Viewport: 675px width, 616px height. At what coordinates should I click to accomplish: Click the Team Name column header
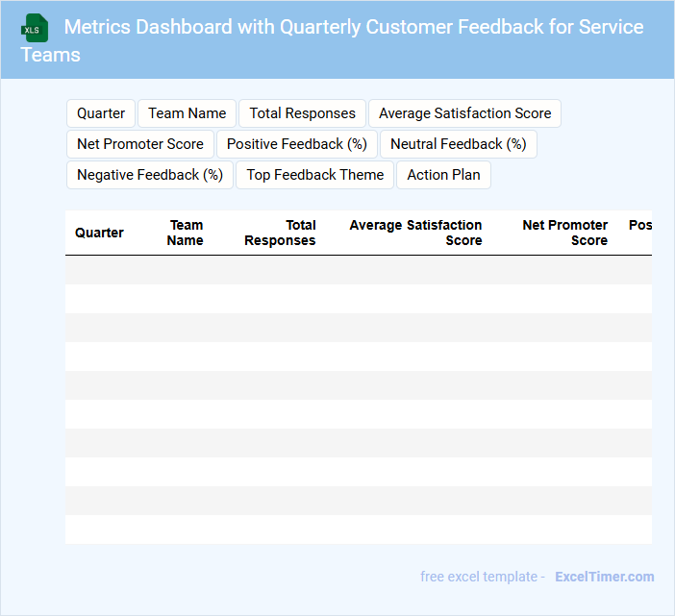click(185, 233)
